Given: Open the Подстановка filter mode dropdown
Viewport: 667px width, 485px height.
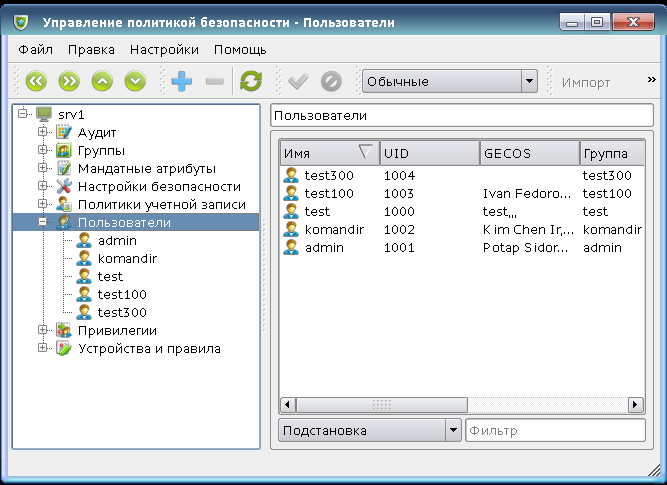Looking at the screenshot, I should [x=367, y=431].
